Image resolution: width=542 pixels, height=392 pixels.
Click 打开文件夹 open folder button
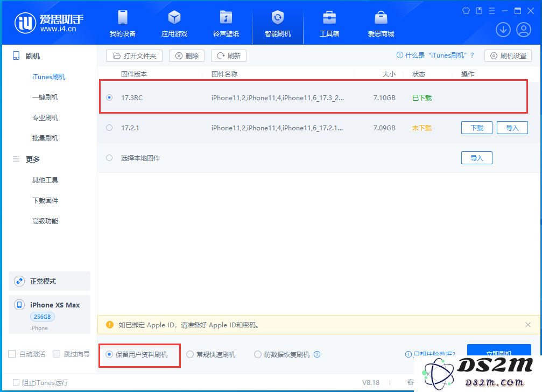tap(134, 55)
